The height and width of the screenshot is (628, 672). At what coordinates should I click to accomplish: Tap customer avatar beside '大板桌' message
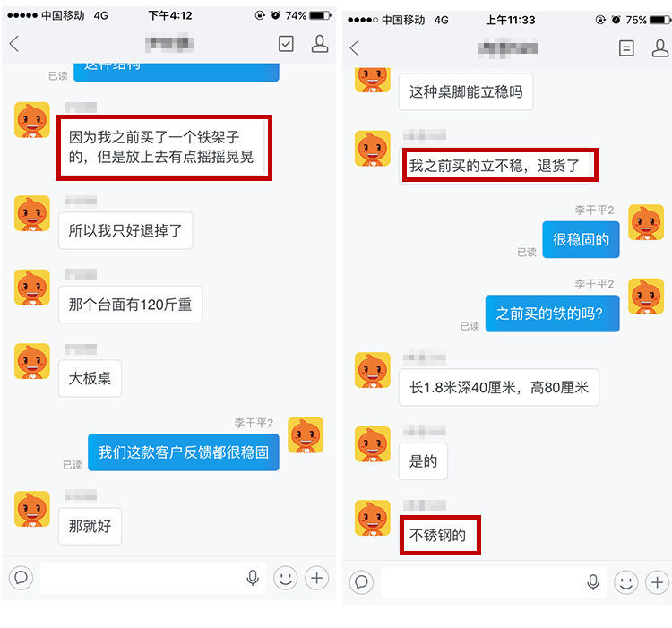click(32, 361)
